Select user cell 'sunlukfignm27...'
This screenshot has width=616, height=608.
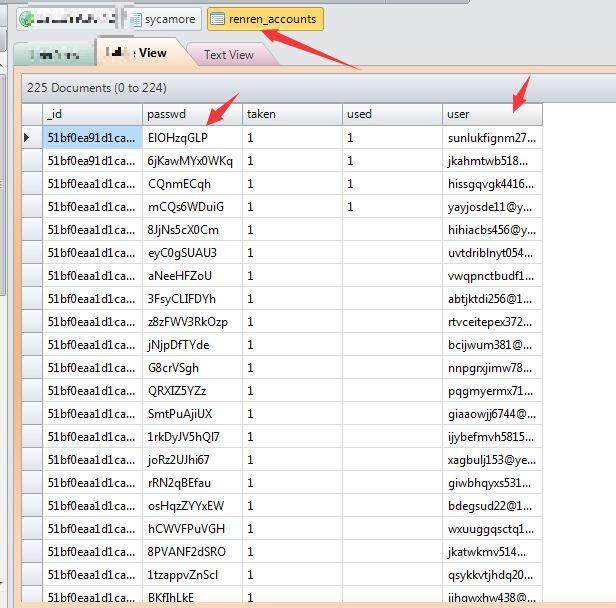pyautogui.click(x=492, y=137)
